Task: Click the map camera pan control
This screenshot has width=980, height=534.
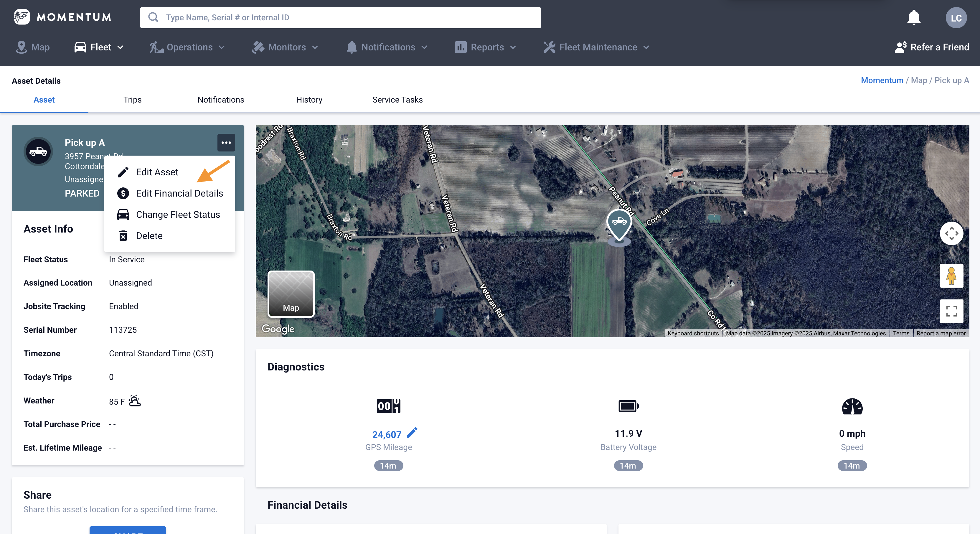Action: click(x=951, y=233)
